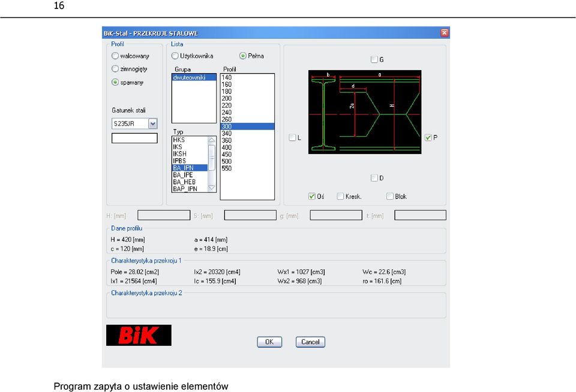Select dwuteowniki in the Grupa list
Image resolution: width=576 pixels, height=392 pixels.
(x=194, y=77)
